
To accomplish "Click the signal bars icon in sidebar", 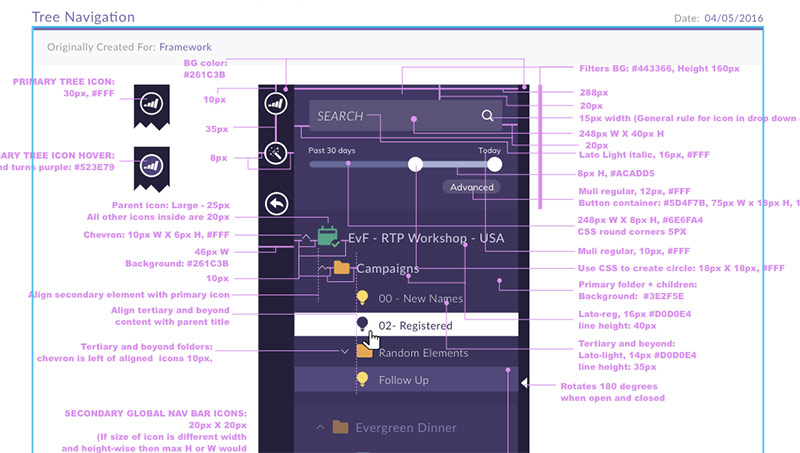I will pos(277,102).
